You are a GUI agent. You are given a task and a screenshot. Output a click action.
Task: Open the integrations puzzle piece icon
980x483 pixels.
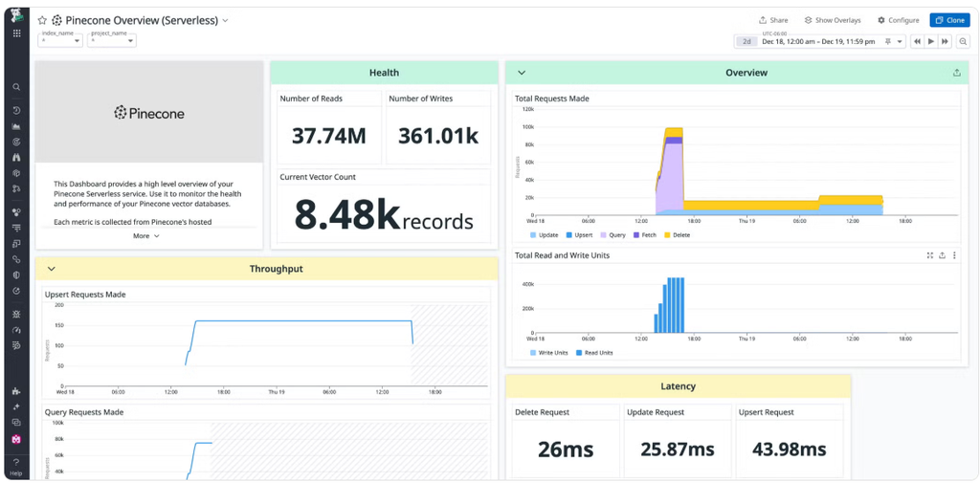tap(17, 392)
